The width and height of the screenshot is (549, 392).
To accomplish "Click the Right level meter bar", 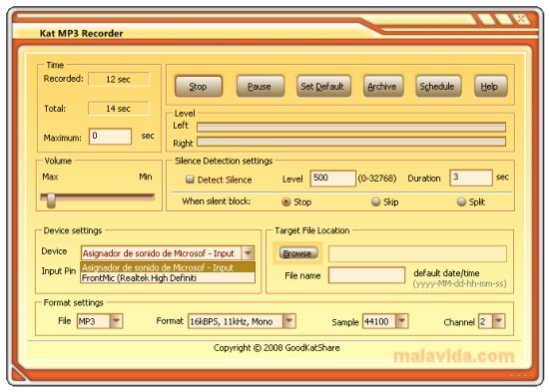I will [351, 142].
